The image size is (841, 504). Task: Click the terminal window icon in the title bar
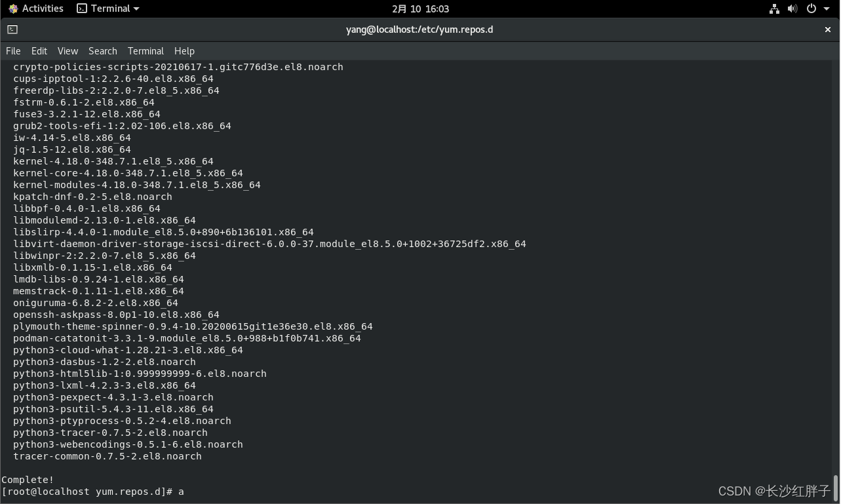tap(12, 29)
